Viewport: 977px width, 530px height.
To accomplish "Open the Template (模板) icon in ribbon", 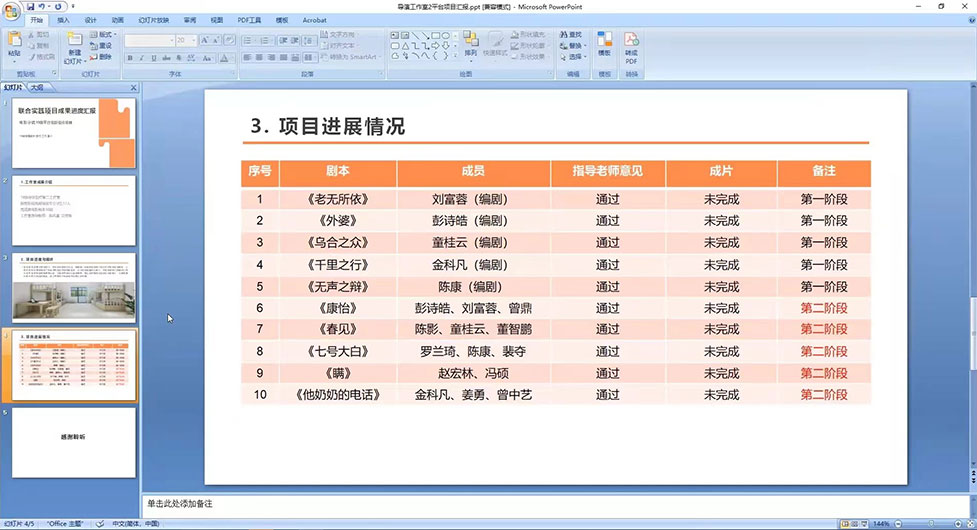I will click(x=604, y=44).
